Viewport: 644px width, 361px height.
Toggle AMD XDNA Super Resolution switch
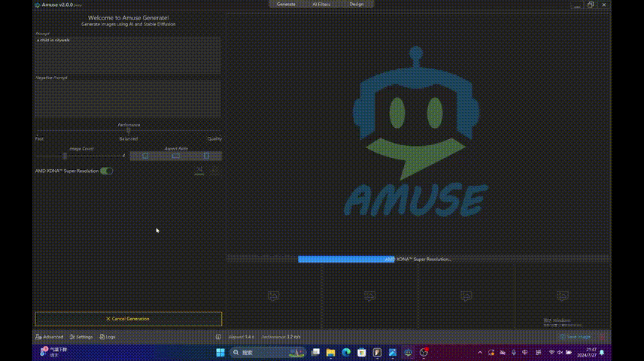[107, 171]
